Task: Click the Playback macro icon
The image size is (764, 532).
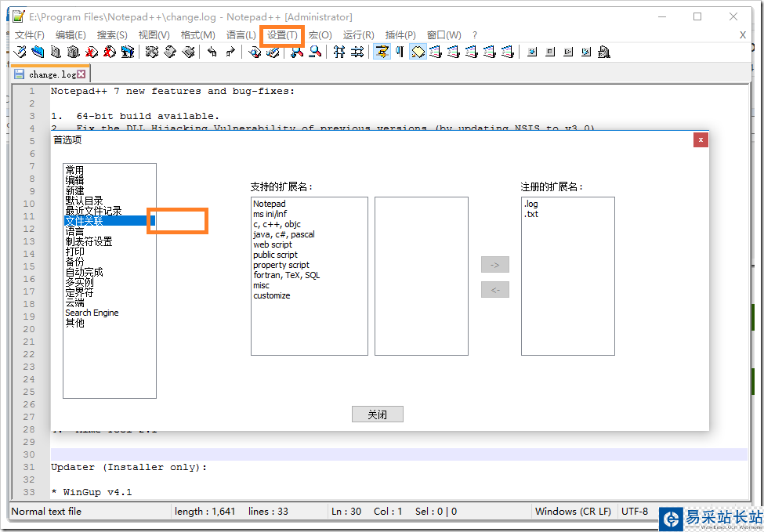Action: pyautogui.click(x=568, y=52)
